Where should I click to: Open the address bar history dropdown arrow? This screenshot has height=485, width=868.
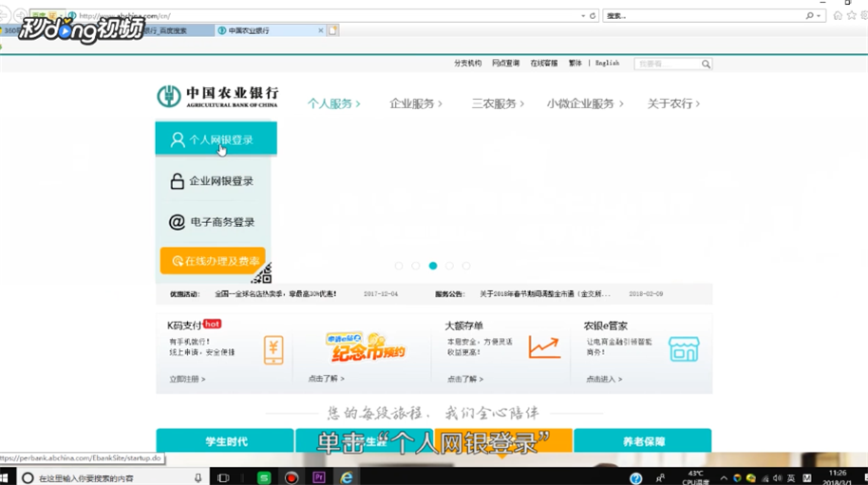tap(583, 16)
